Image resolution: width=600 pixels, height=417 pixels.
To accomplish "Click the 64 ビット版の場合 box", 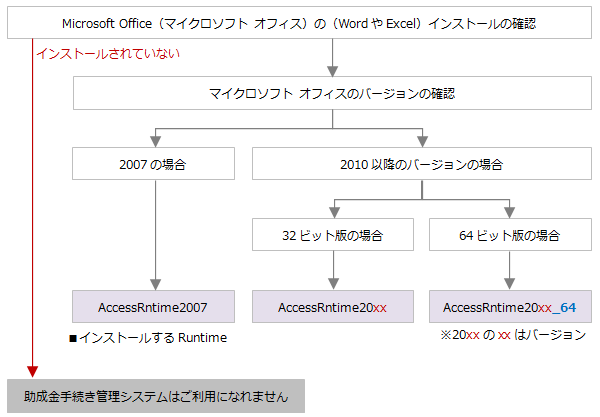I will click(x=510, y=235).
